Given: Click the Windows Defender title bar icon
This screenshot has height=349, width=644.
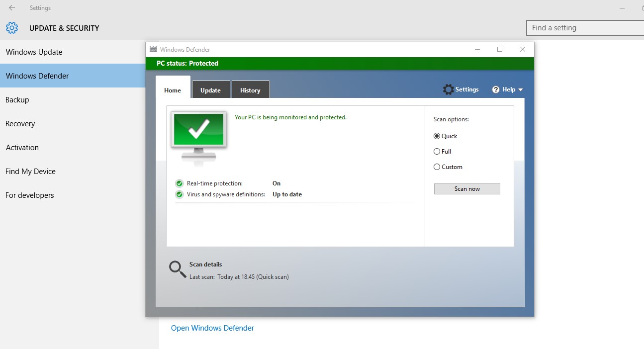Looking at the screenshot, I should (x=152, y=49).
